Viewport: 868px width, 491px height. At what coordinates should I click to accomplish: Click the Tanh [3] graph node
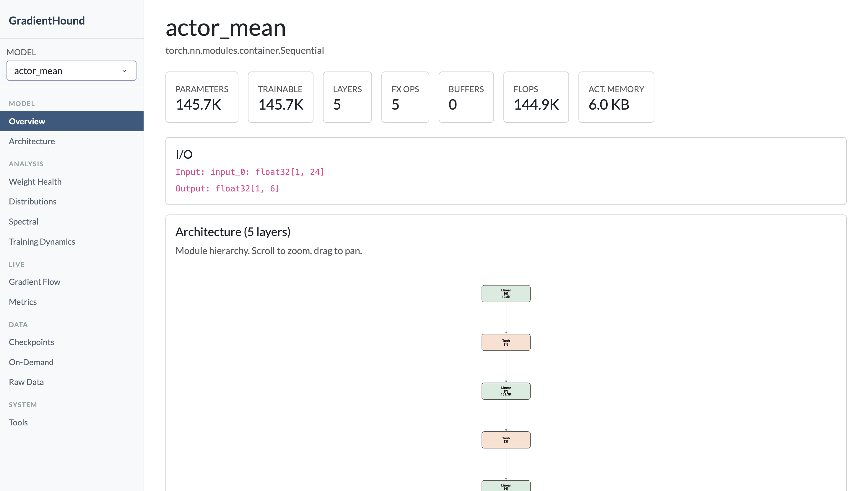[506, 440]
